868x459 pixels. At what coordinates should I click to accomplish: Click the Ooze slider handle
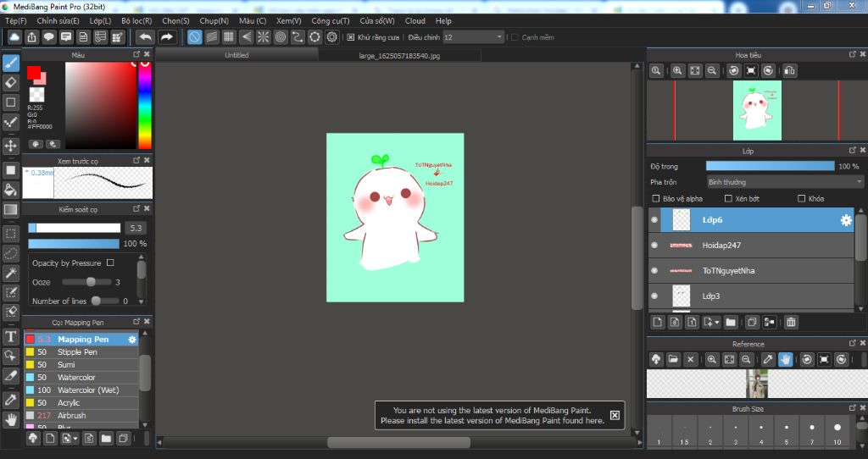pyautogui.click(x=91, y=282)
